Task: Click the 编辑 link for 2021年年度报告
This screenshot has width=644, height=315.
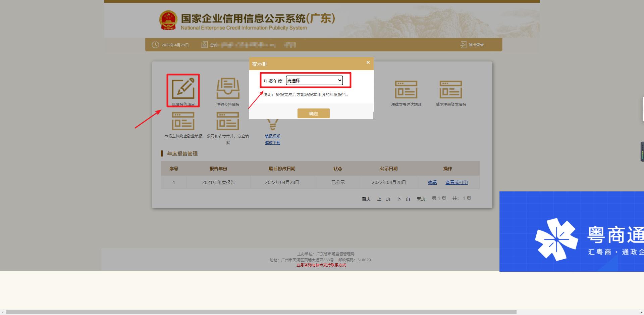Action: tap(432, 182)
